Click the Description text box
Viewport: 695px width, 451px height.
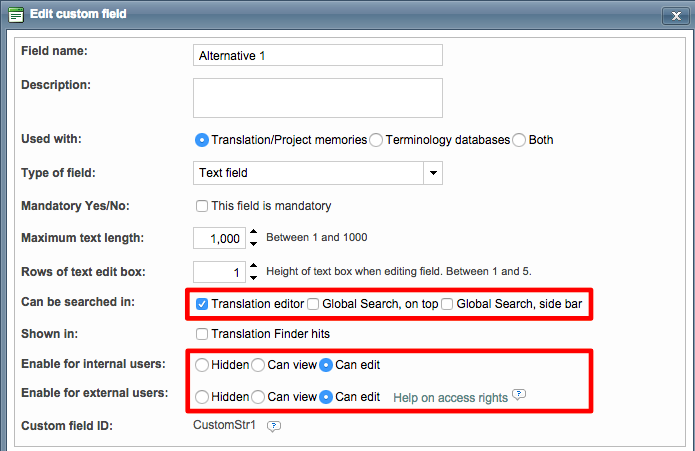coord(317,98)
